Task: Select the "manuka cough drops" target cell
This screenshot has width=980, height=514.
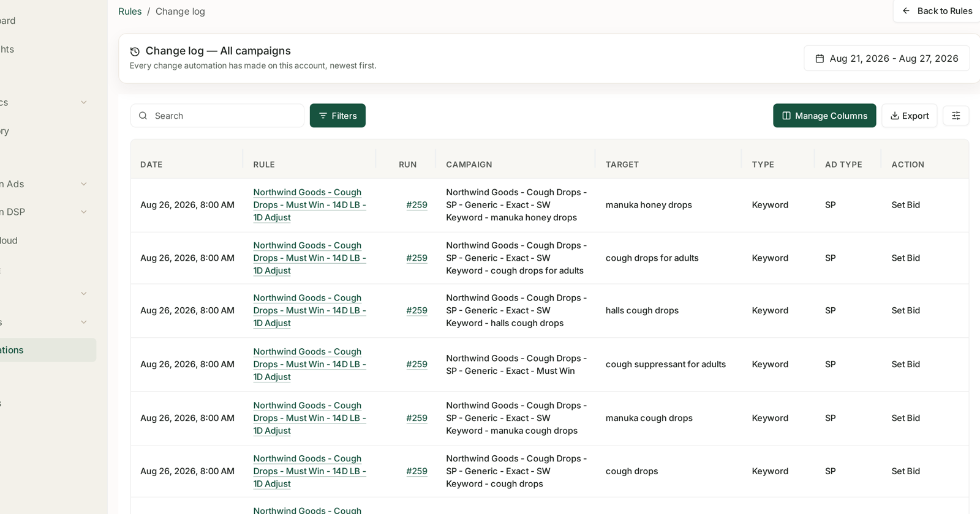Action: tap(649, 418)
